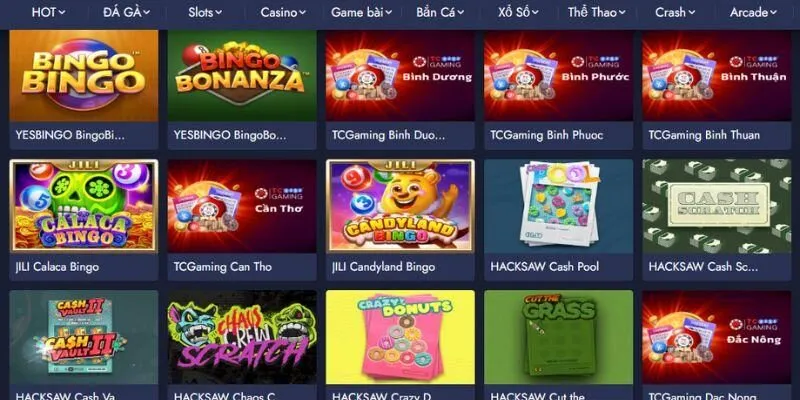Click the HACKSAW Cash Pool label
The height and width of the screenshot is (400, 800).
pos(544,266)
